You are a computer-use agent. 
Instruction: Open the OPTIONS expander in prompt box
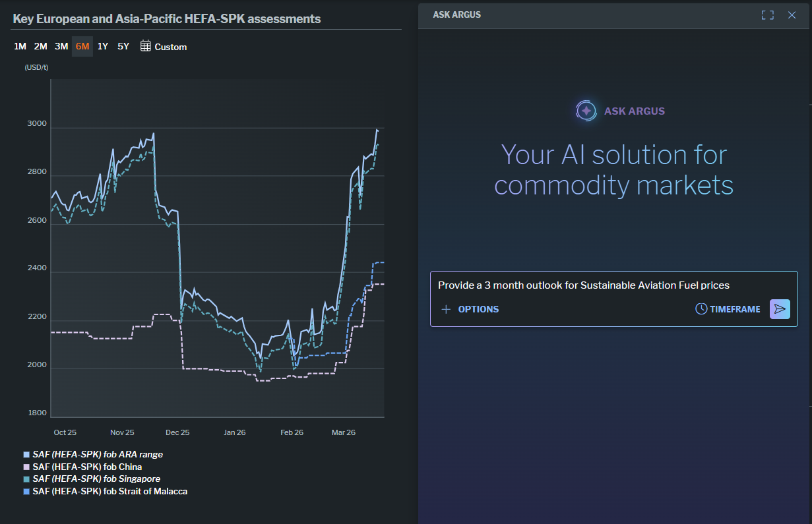coord(478,309)
